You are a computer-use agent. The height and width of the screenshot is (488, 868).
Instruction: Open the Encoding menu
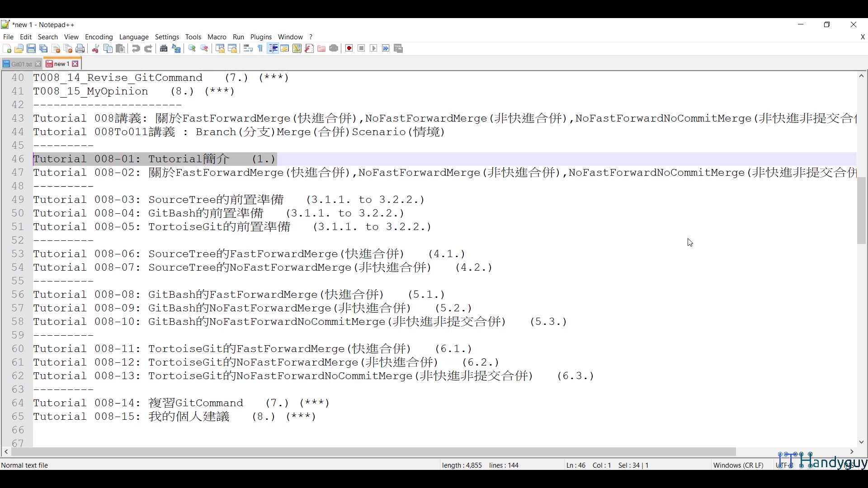[x=99, y=37]
